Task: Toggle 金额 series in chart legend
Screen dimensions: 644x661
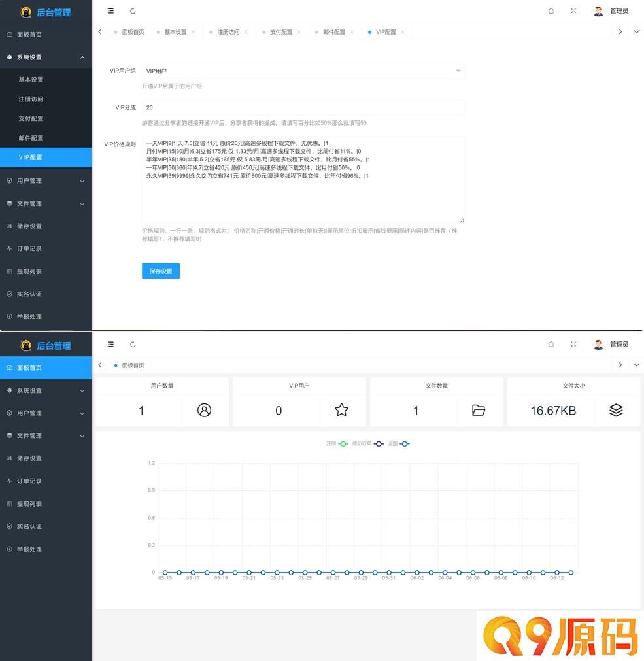Action: (399, 443)
